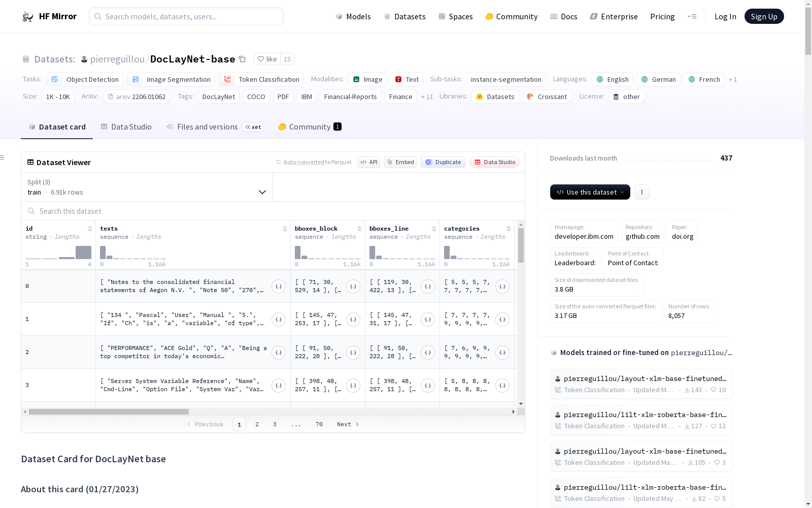
Task: Go to Datasets in the navigation
Action: click(x=404, y=17)
